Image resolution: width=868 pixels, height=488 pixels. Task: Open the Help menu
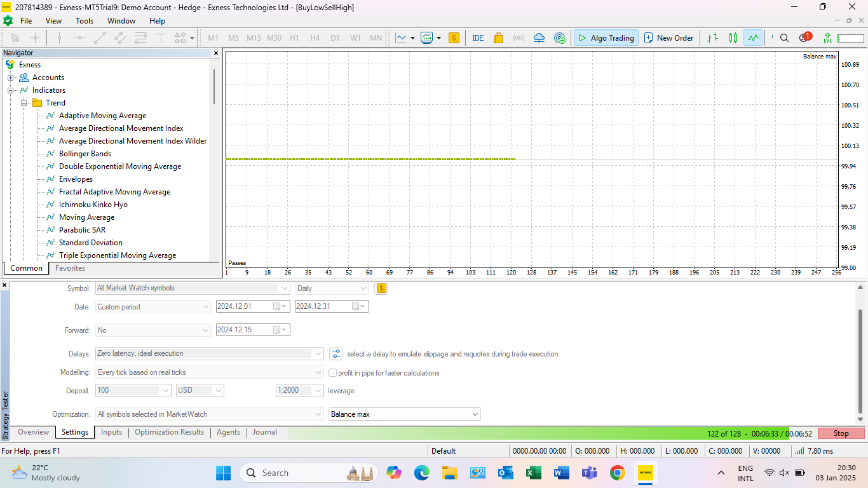coord(157,21)
